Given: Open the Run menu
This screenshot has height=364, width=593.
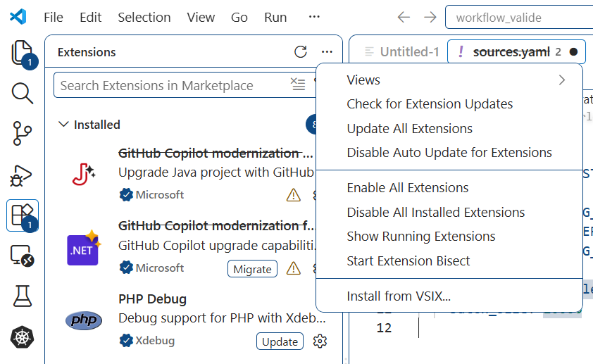Looking at the screenshot, I should pos(275,18).
